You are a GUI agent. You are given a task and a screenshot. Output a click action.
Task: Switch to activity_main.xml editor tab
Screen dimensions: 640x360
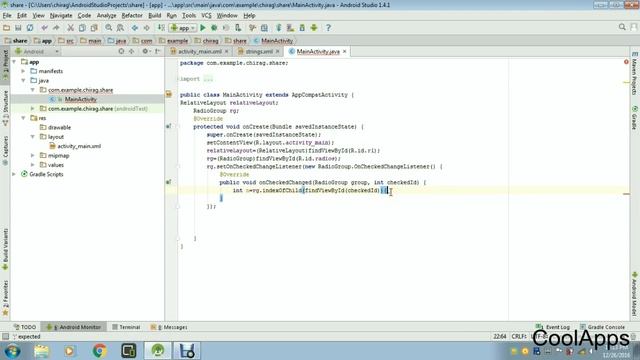pos(200,52)
